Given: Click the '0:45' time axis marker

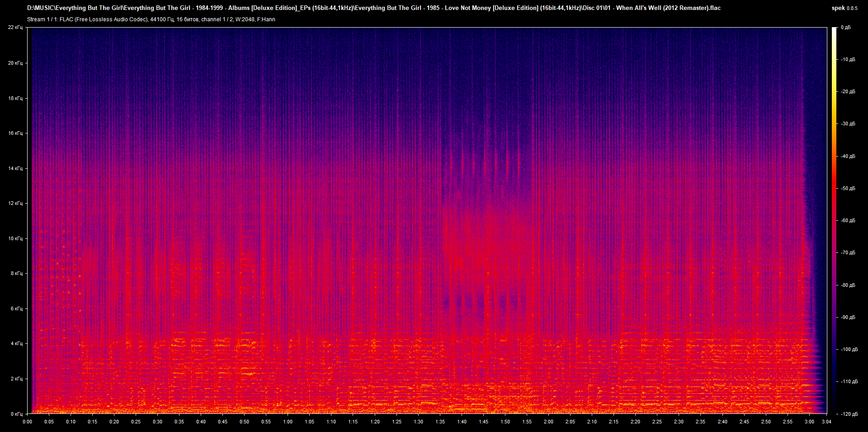Looking at the screenshot, I should (x=222, y=422).
